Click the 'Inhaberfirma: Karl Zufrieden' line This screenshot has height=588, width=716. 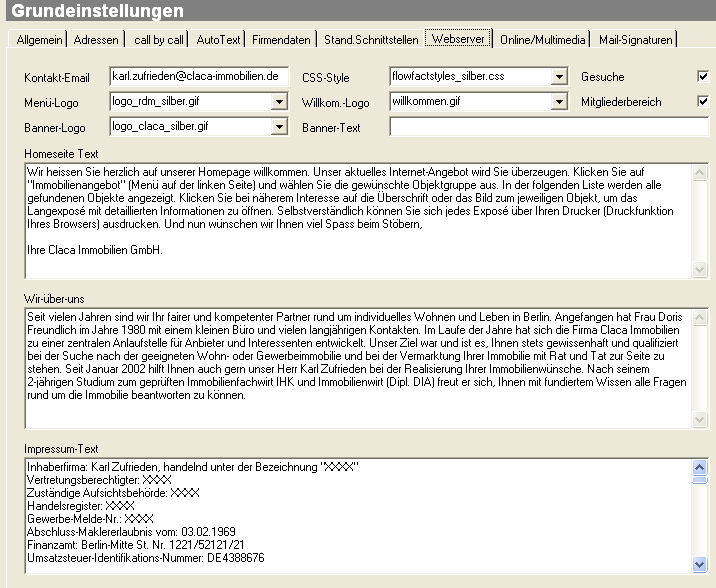193,467
